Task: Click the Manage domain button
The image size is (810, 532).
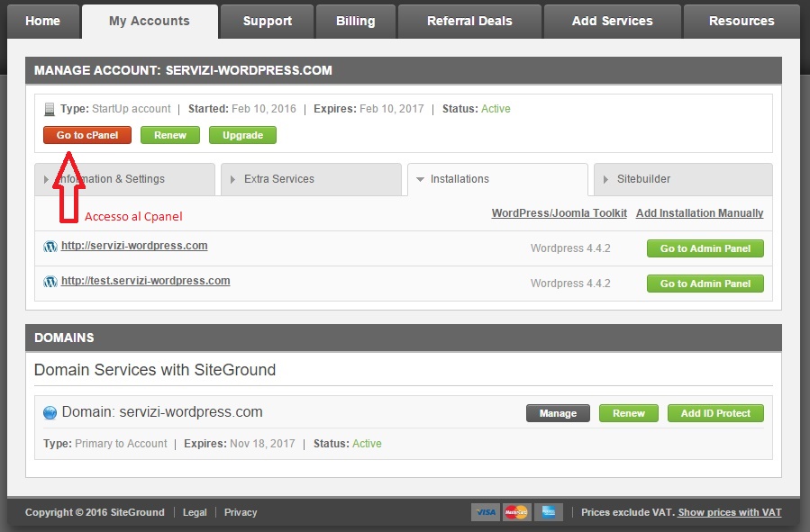Action: pos(558,413)
